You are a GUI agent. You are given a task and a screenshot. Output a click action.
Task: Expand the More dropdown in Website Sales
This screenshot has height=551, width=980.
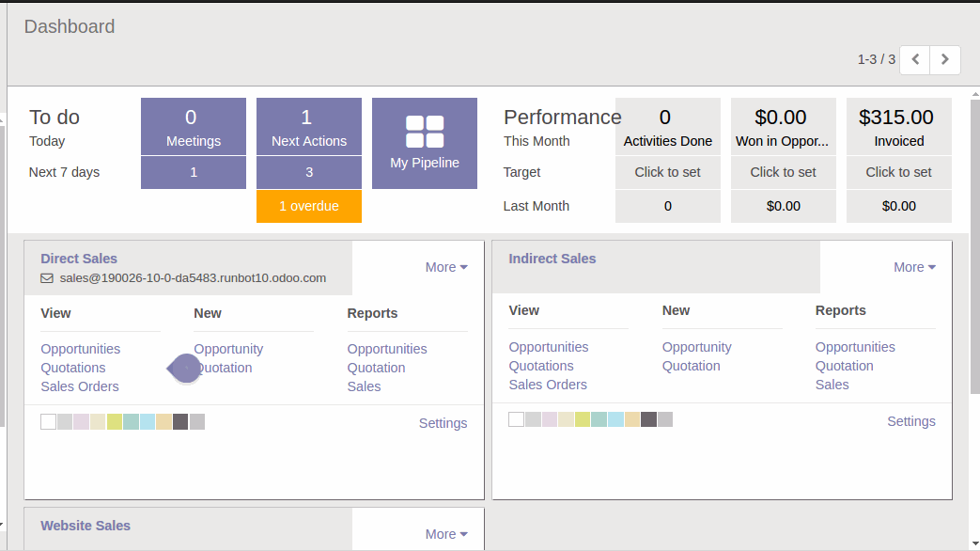click(x=446, y=534)
